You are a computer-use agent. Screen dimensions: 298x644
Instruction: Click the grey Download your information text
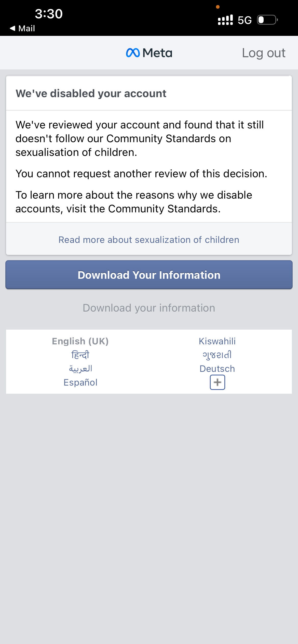149,308
